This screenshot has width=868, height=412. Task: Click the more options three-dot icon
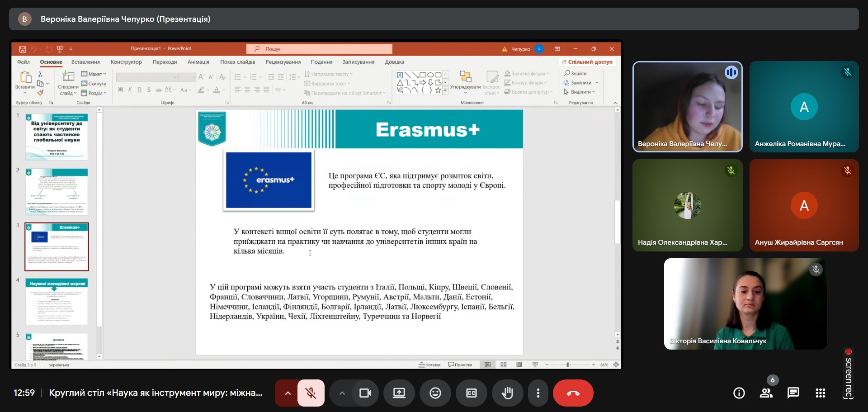(538, 393)
